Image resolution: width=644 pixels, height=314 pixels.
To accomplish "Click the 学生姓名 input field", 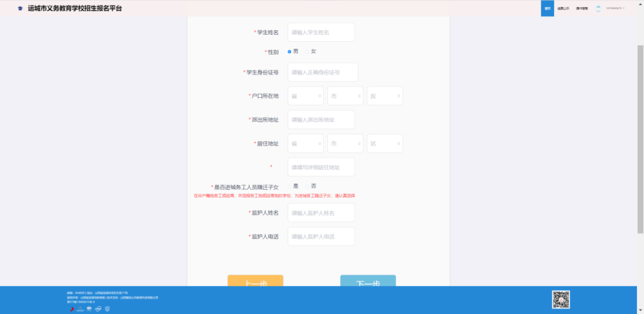I will pos(321,32).
